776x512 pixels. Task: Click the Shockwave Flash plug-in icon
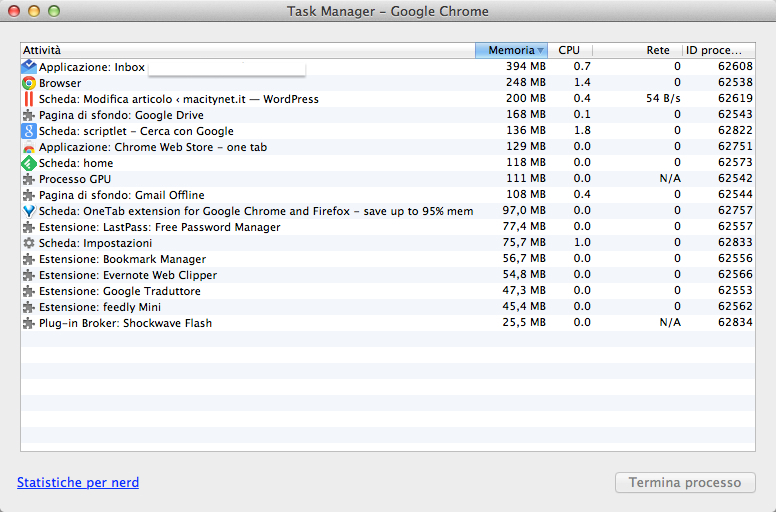tap(29, 323)
